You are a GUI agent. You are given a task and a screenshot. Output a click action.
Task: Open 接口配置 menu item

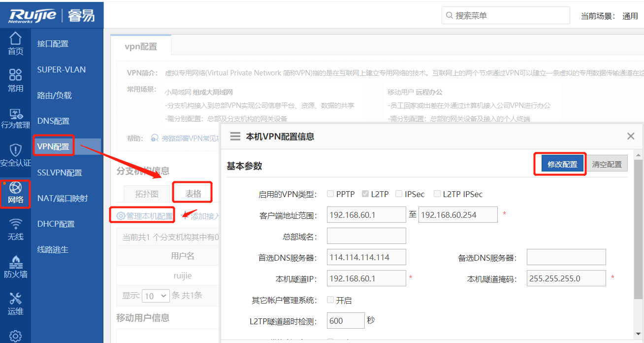(x=53, y=44)
